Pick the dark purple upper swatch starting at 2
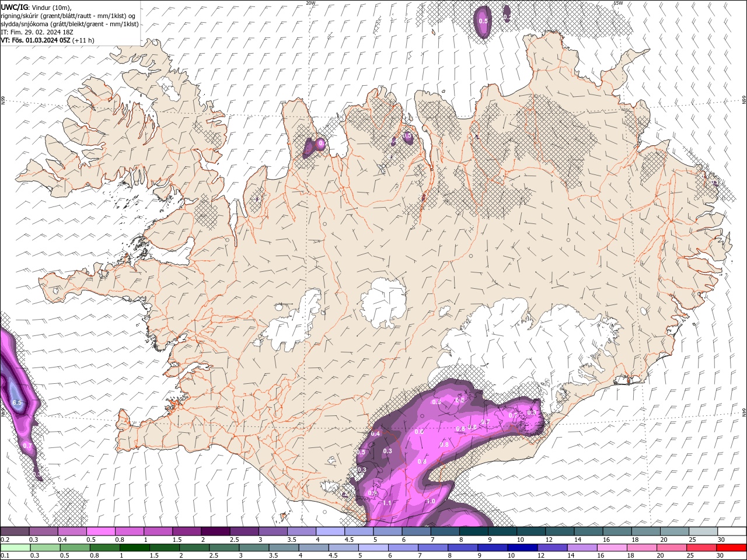The image size is (747, 560). tap(215, 531)
